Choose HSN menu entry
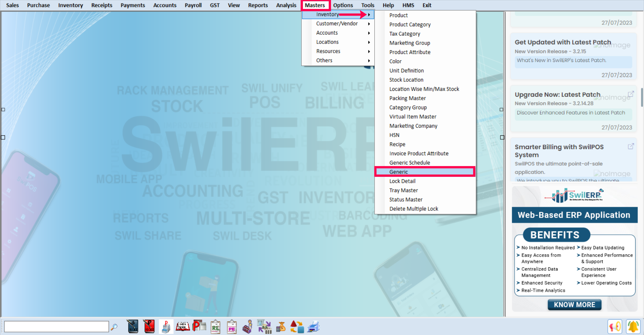 click(x=425, y=135)
